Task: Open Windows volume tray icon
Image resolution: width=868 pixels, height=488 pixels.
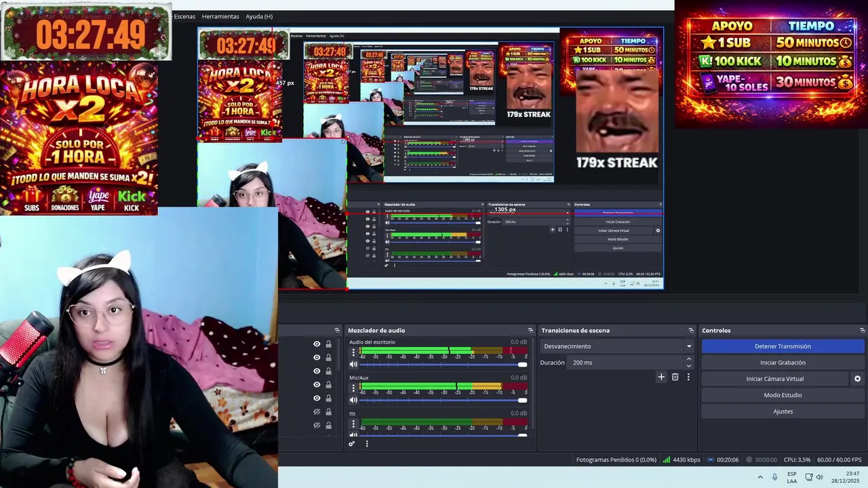Action: [819, 477]
